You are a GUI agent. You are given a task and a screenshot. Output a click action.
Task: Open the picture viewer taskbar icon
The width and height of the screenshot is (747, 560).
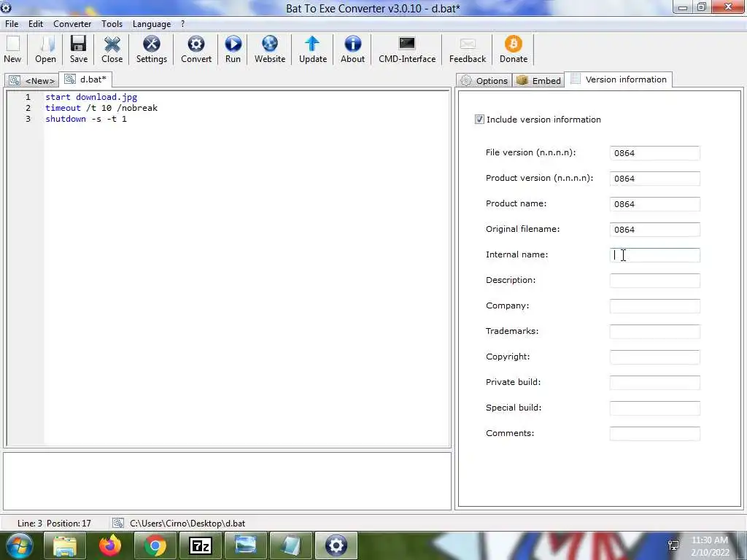pos(245,545)
